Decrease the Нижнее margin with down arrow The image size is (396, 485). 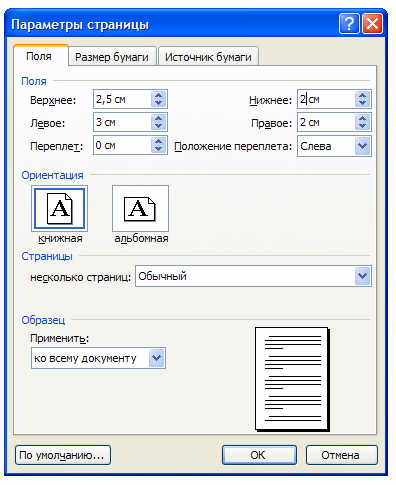coord(363,103)
